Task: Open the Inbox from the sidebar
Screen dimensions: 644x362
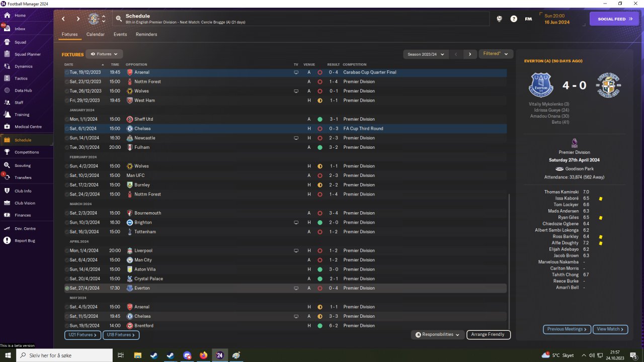Action: pos(20,29)
